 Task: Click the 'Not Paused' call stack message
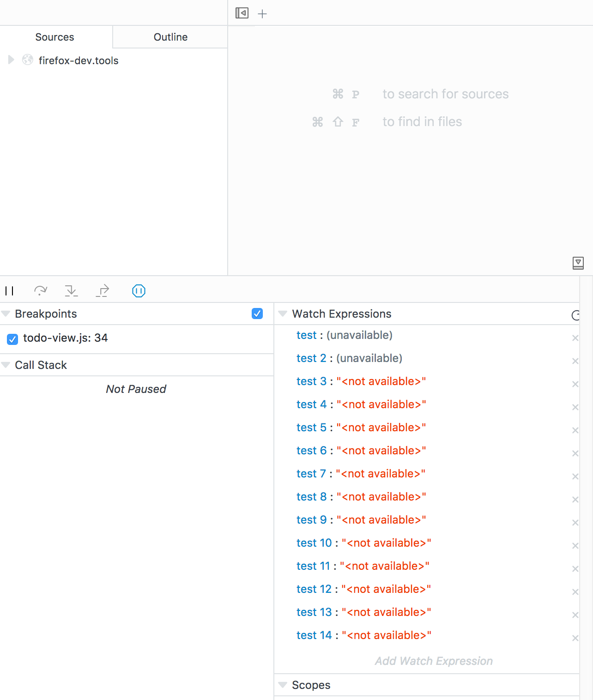coord(136,389)
